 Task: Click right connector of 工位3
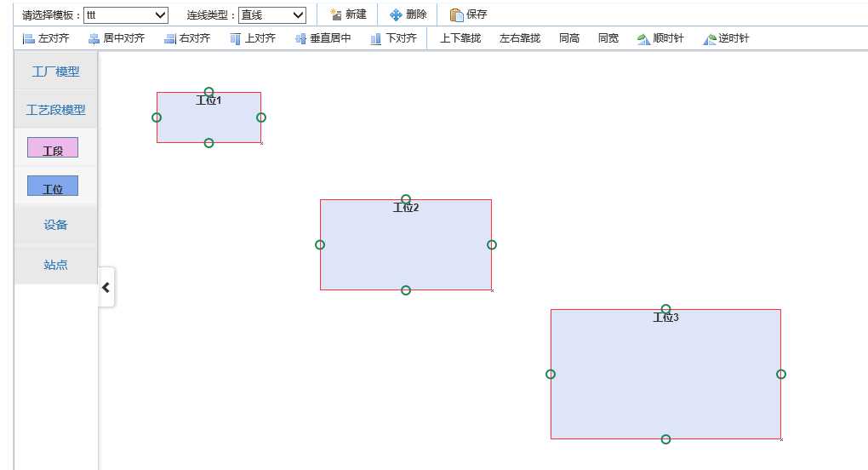tap(781, 375)
